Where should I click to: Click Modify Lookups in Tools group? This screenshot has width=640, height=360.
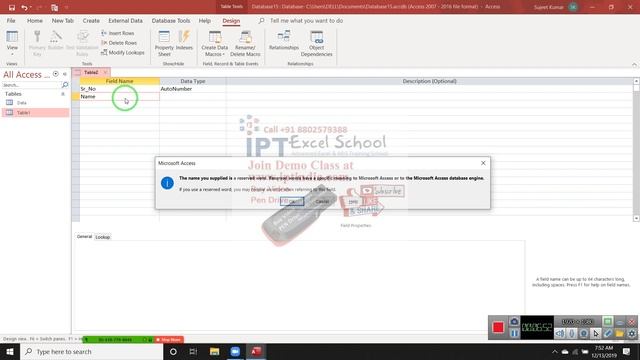[x=122, y=53]
